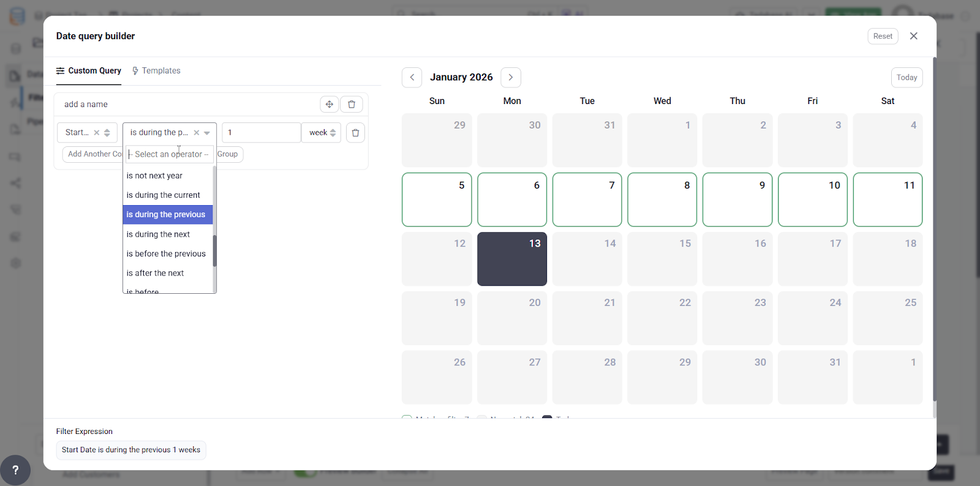
Task: Choose 'is during the next' operator
Action: click(158, 234)
